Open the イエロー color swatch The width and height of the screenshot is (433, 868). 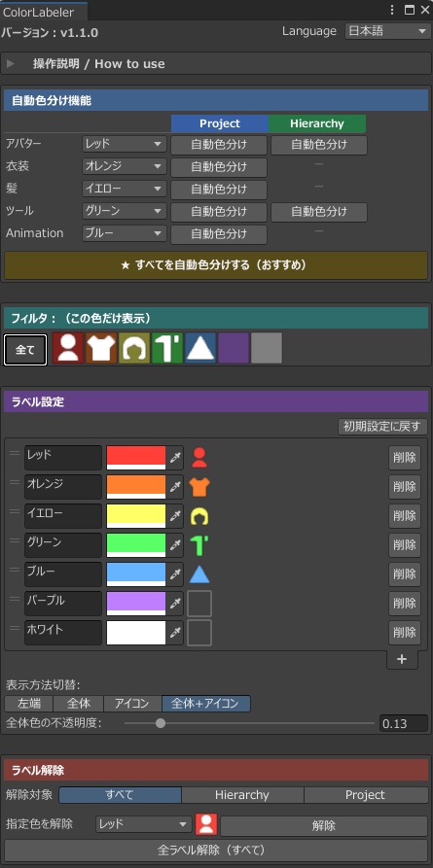pyautogui.click(x=136, y=516)
